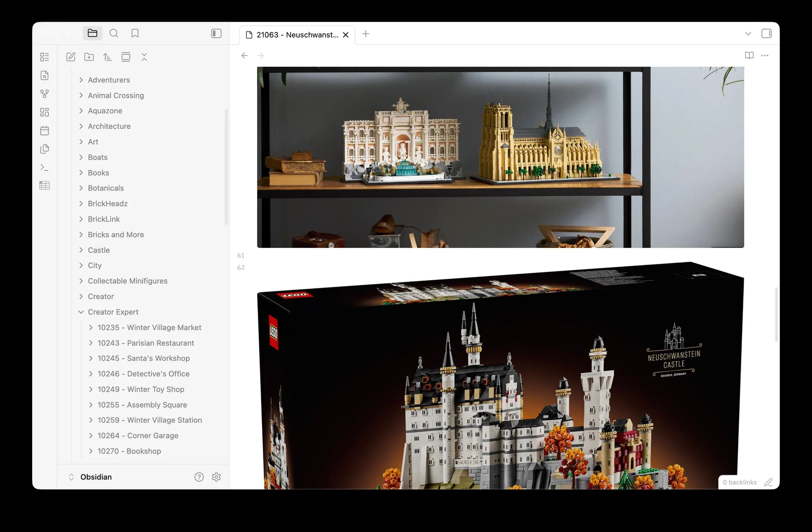Create a new folder
Image resolution: width=812 pixels, height=532 pixels.
89,57
